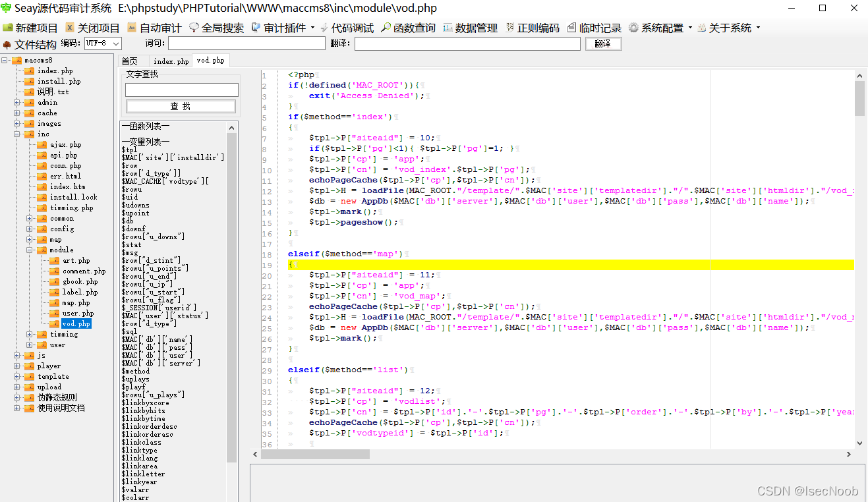Click the 文字查找 search input box
This screenshot has width=868, height=502.
tap(182, 90)
